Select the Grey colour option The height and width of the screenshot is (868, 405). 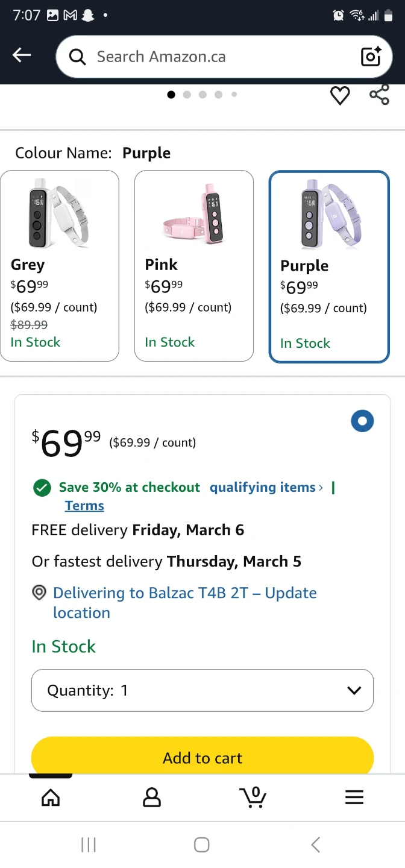click(60, 266)
